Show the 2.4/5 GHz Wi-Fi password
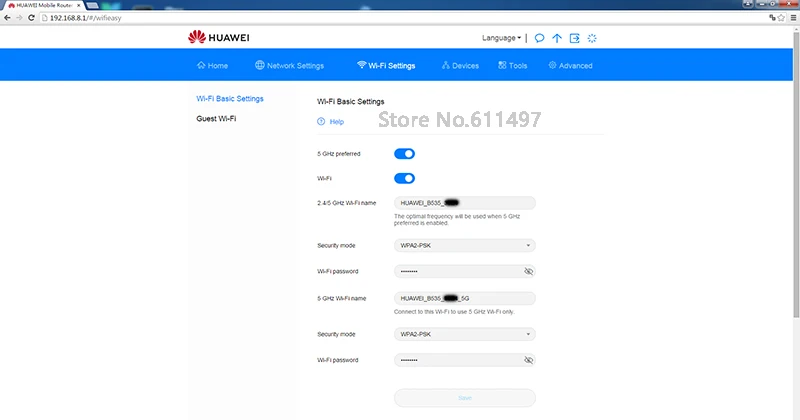The image size is (800, 420). tap(529, 271)
